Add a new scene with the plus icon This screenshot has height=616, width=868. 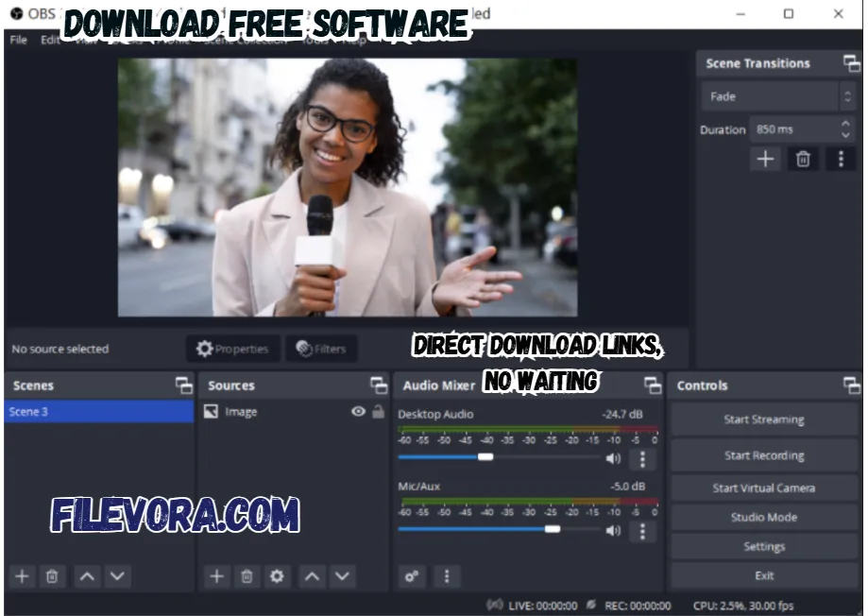pyautogui.click(x=21, y=576)
